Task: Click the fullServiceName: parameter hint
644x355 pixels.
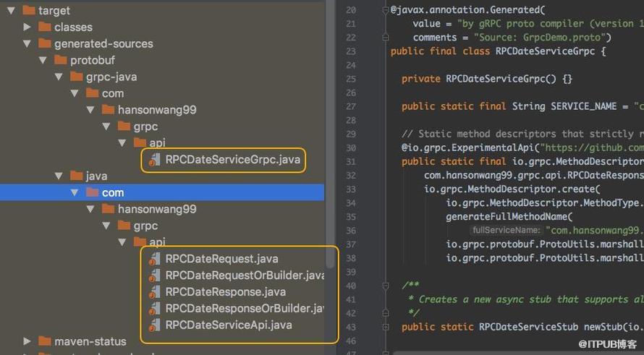Action: pyautogui.click(x=507, y=230)
